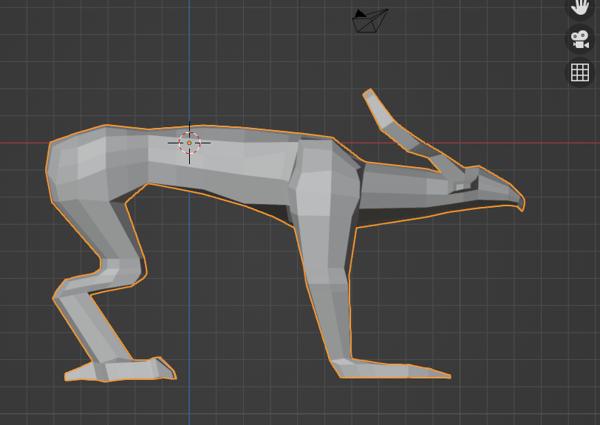Click the pan view hand icon

tap(579, 7)
